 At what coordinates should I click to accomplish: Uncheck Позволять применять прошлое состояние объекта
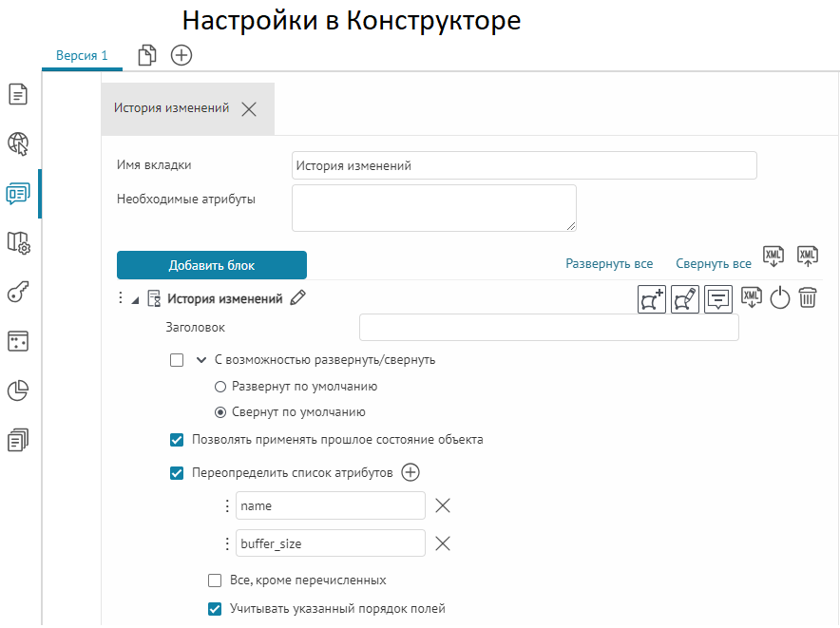[x=177, y=440]
